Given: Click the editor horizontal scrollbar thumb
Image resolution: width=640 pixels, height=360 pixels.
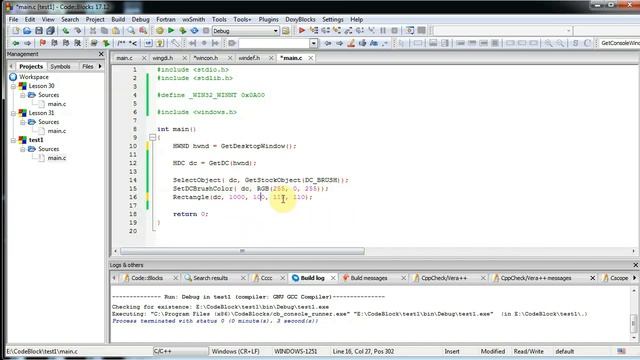Looking at the screenshot, I should pos(242,251).
